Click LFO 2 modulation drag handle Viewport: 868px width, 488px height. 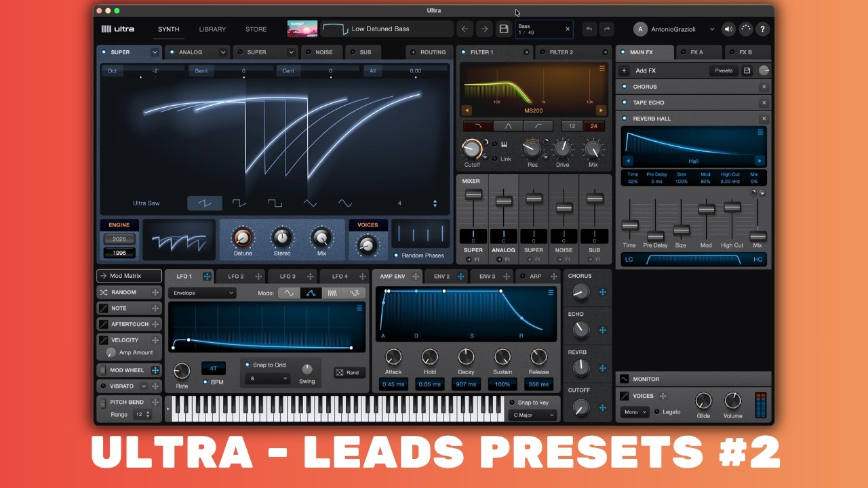pos(258,277)
